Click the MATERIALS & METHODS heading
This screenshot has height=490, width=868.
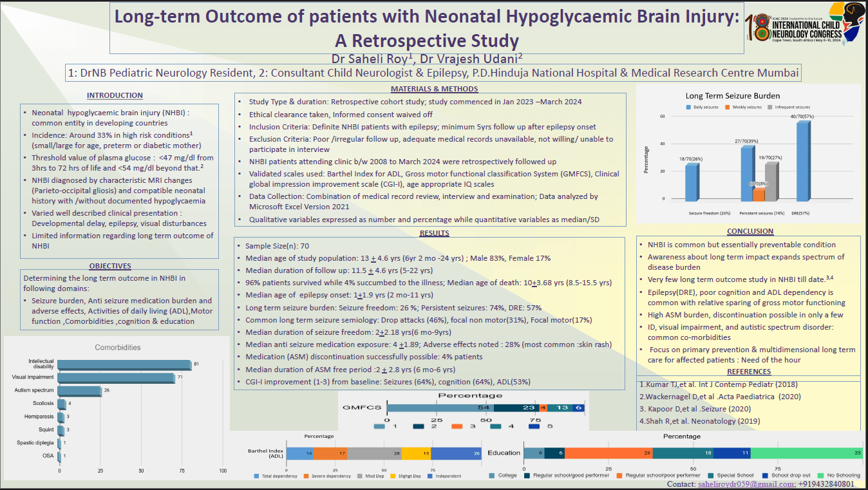click(435, 89)
